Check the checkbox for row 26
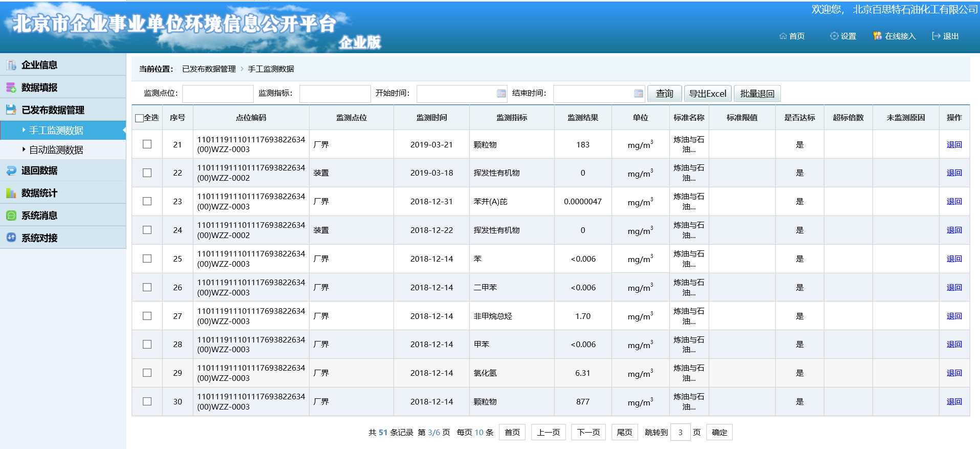The image size is (980, 449). pos(147,287)
